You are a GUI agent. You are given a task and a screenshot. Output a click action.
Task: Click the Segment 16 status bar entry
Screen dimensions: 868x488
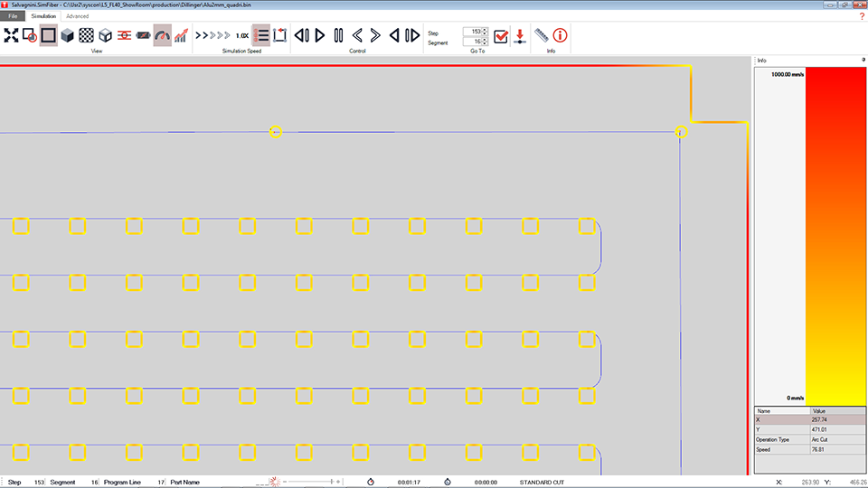[74, 483]
